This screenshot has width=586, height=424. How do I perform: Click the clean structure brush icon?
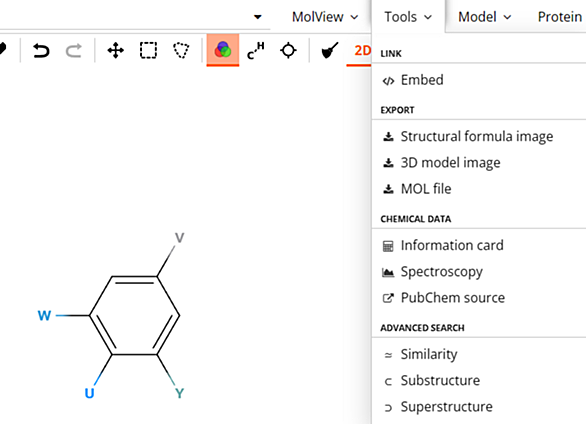coord(330,50)
